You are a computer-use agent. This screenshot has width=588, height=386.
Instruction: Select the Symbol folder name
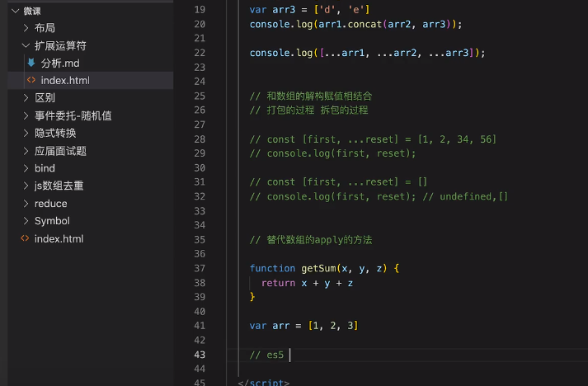52,221
